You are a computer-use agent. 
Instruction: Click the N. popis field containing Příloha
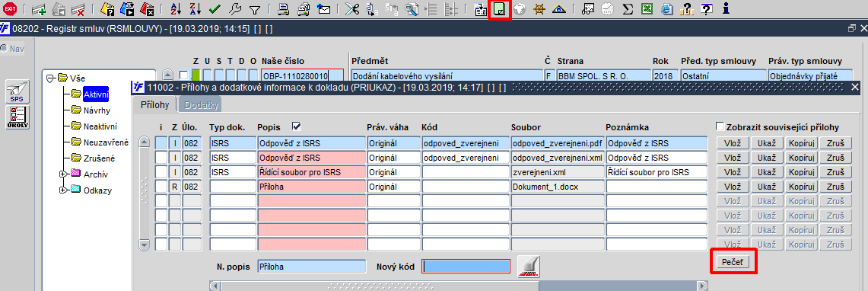(312, 267)
